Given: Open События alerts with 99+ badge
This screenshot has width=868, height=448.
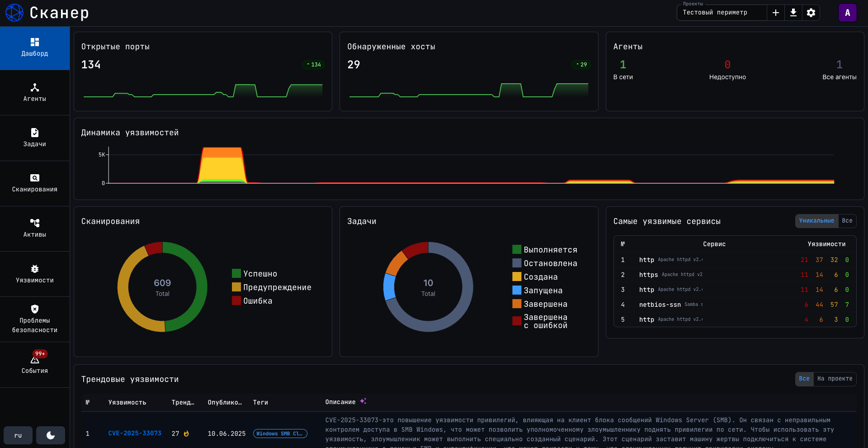Looking at the screenshot, I should tap(35, 365).
